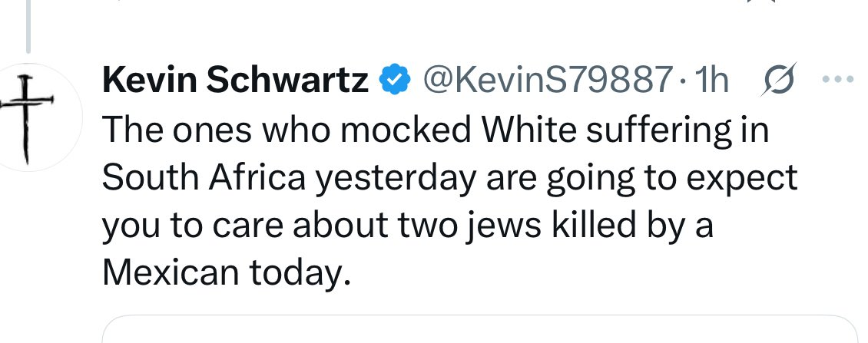The width and height of the screenshot is (868, 343).
Task: Click the blue verified checkmark badge
Action: (393, 80)
